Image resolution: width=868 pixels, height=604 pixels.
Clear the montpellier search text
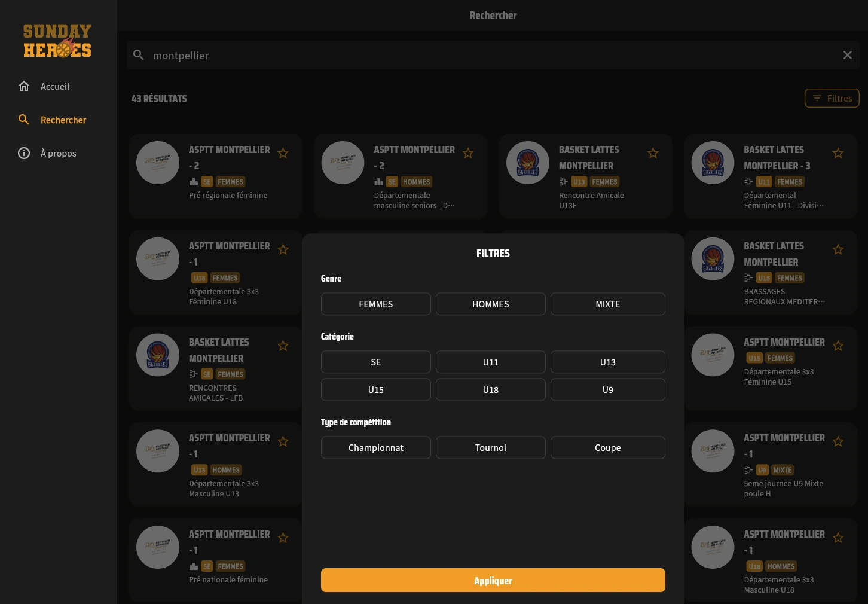847,55
